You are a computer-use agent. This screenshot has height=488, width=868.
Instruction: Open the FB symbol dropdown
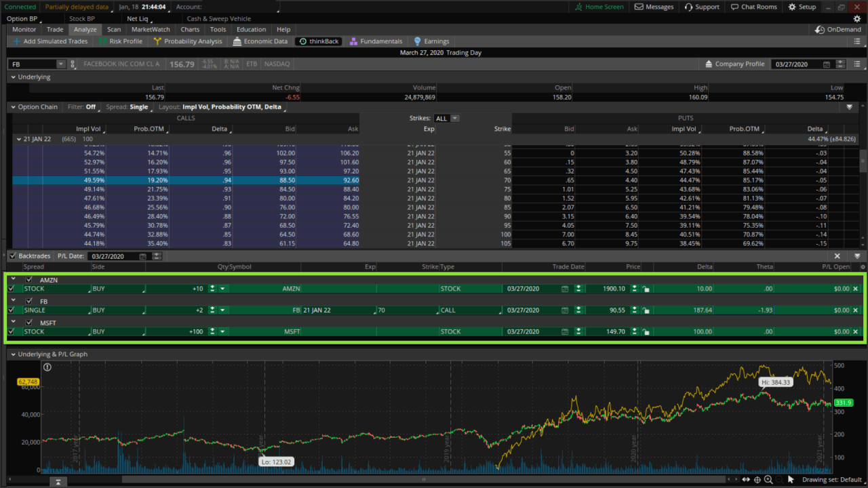point(62,63)
